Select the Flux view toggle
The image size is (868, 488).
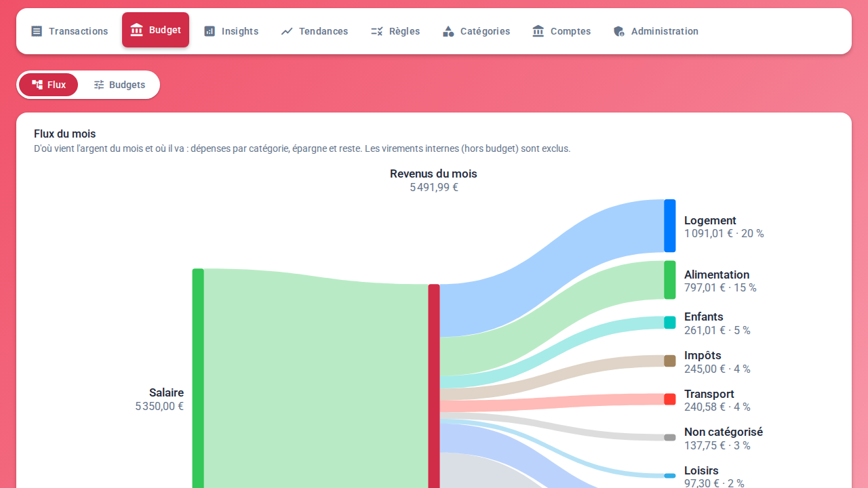tap(48, 85)
